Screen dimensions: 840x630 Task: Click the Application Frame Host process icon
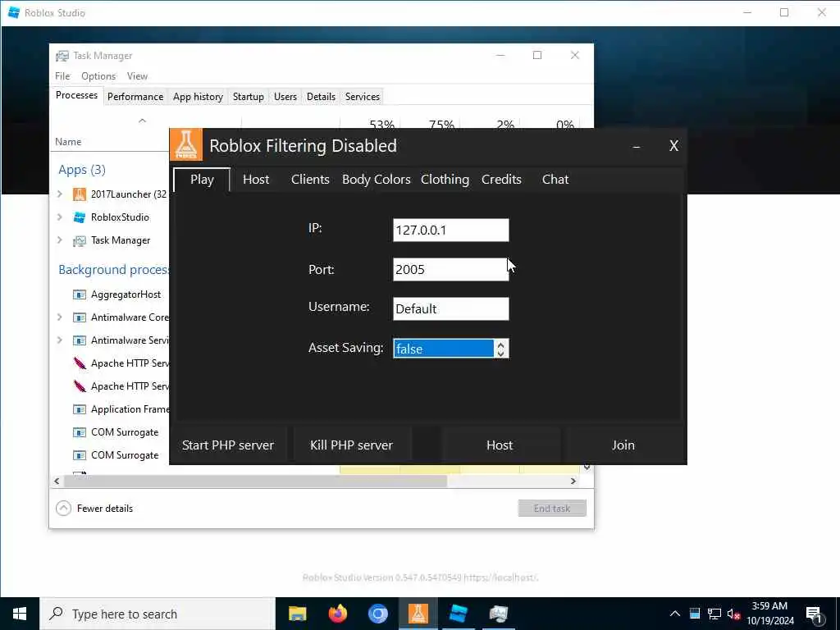(x=80, y=409)
